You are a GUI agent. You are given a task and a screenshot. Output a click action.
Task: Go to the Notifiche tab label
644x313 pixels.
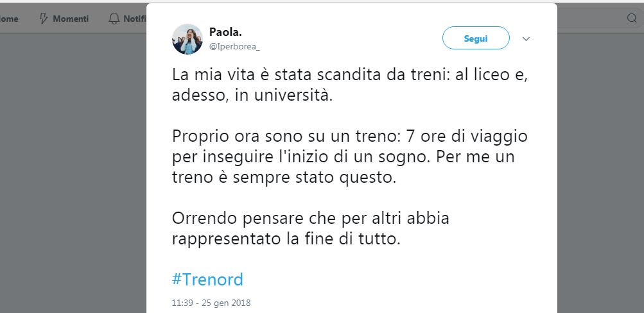(x=135, y=19)
